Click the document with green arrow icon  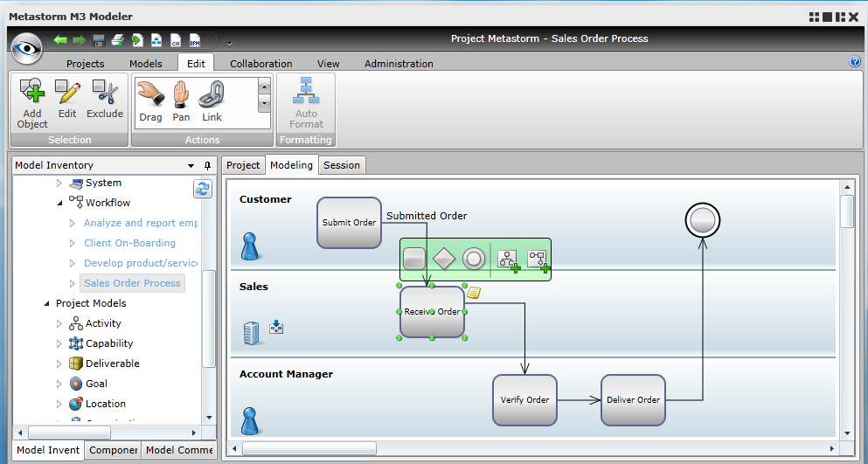(136, 40)
